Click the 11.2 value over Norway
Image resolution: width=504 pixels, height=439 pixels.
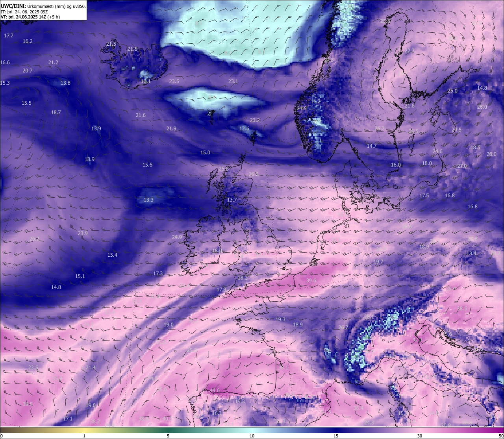click(315, 102)
